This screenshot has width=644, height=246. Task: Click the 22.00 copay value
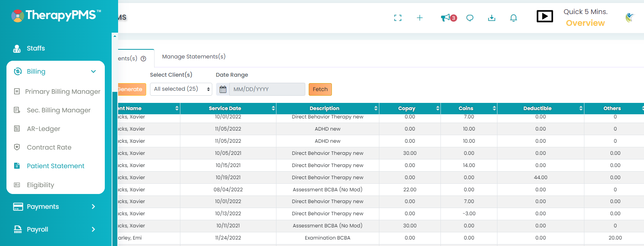coord(410,189)
